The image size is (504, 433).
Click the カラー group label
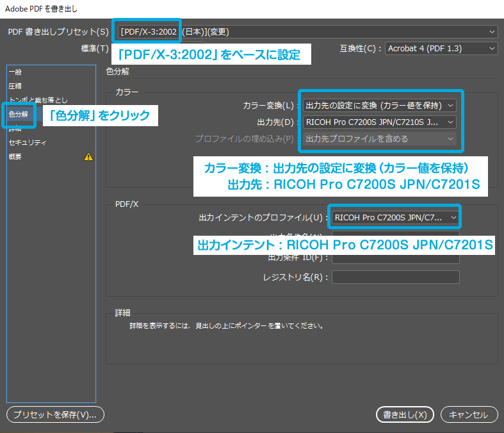coord(127,92)
